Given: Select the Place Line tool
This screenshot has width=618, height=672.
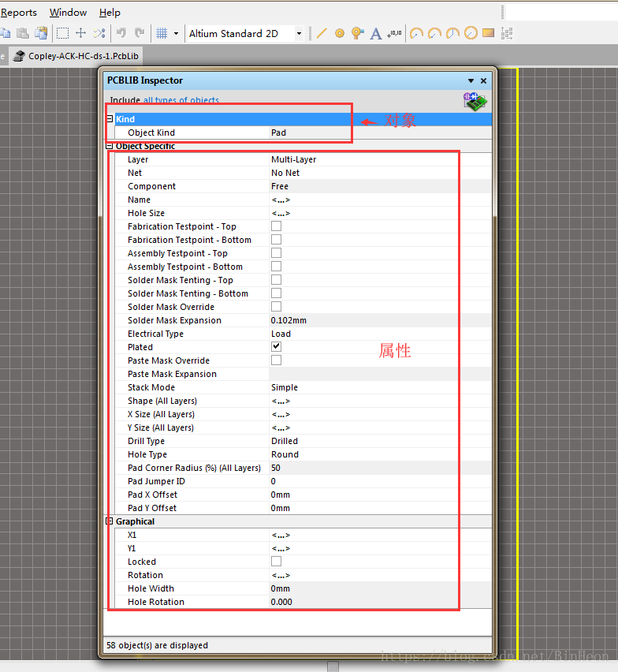Looking at the screenshot, I should coord(322,33).
